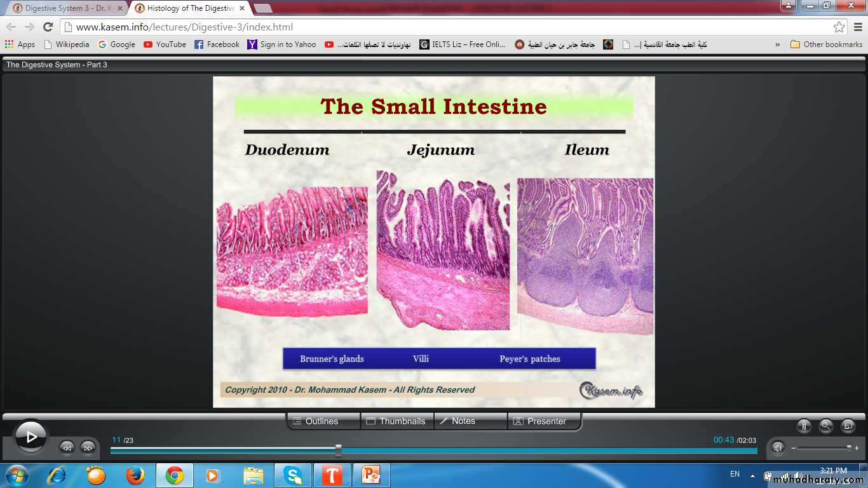Mute the presentation speaker icon

coord(778,448)
